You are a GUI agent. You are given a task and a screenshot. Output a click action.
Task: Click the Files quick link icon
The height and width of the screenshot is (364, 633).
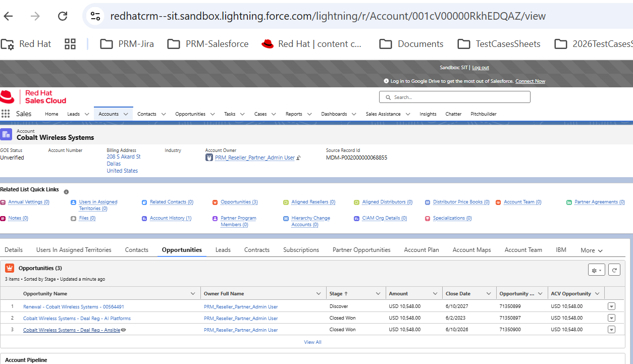pyautogui.click(x=74, y=219)
